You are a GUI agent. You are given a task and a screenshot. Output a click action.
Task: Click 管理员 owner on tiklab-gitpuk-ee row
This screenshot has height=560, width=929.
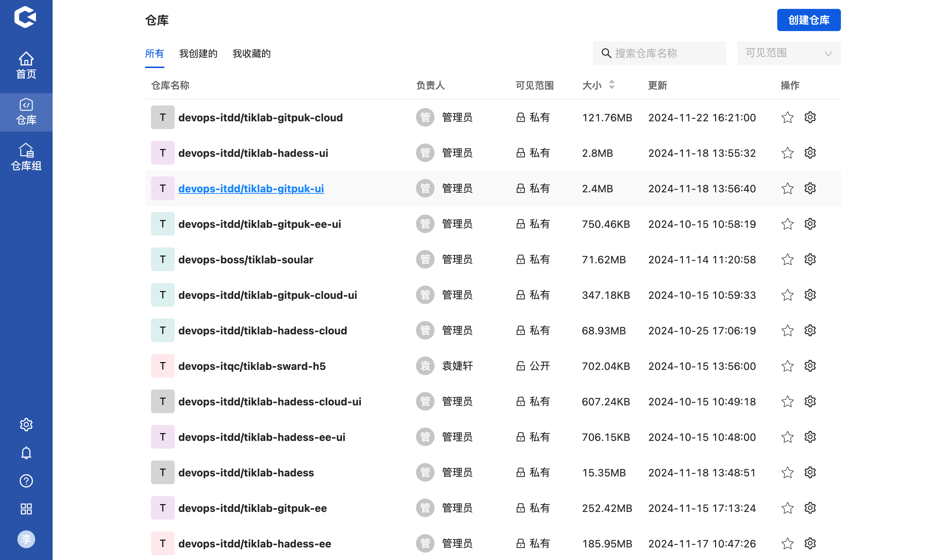(457, 508)
